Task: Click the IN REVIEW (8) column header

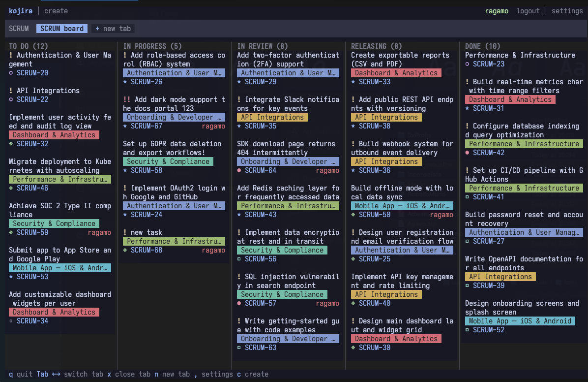Action: tap(263, 46)
